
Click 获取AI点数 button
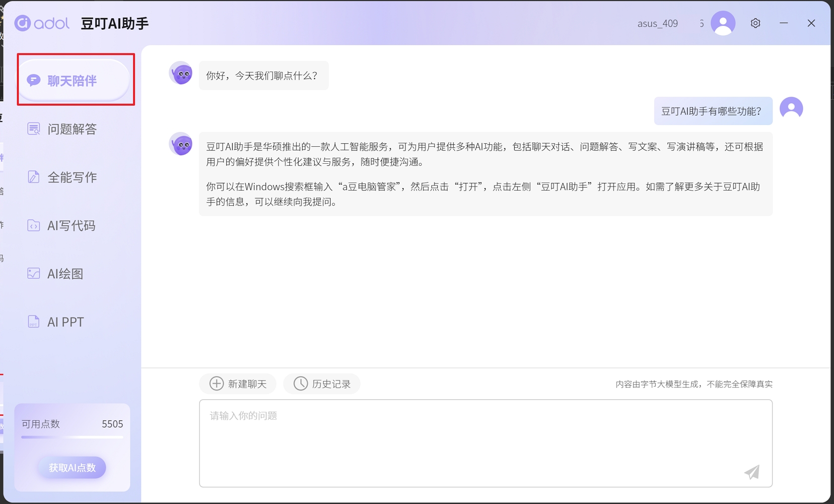(72, 467)
